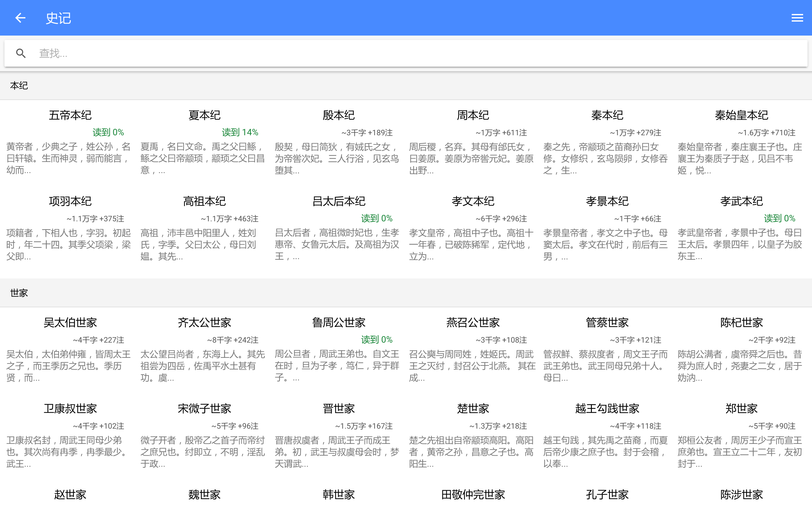This screenshot has width=812, height=508.
Task: Click excerpt beginning 楚之先祖出自帝颛顼
Action: 471,452
